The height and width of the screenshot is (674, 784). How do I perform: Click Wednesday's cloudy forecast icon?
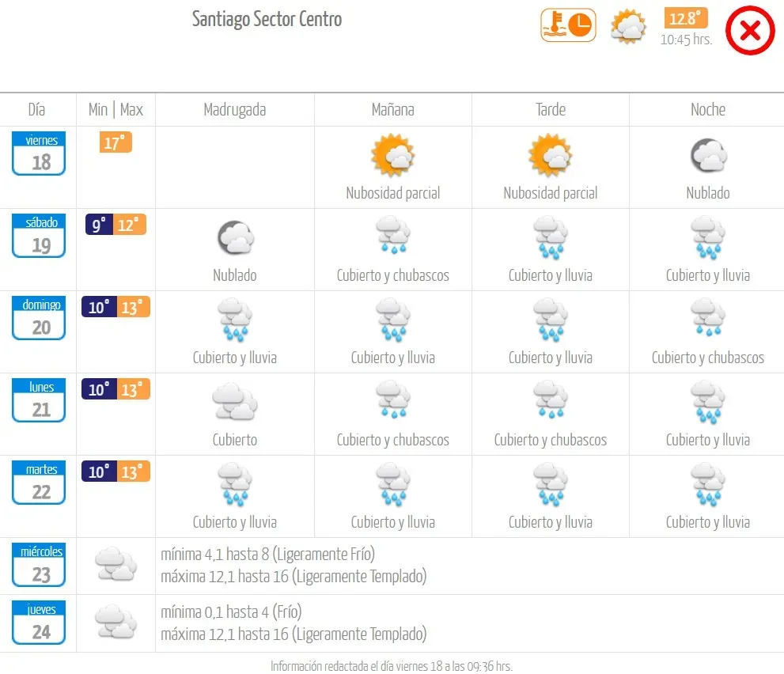[x=116, y=564]
